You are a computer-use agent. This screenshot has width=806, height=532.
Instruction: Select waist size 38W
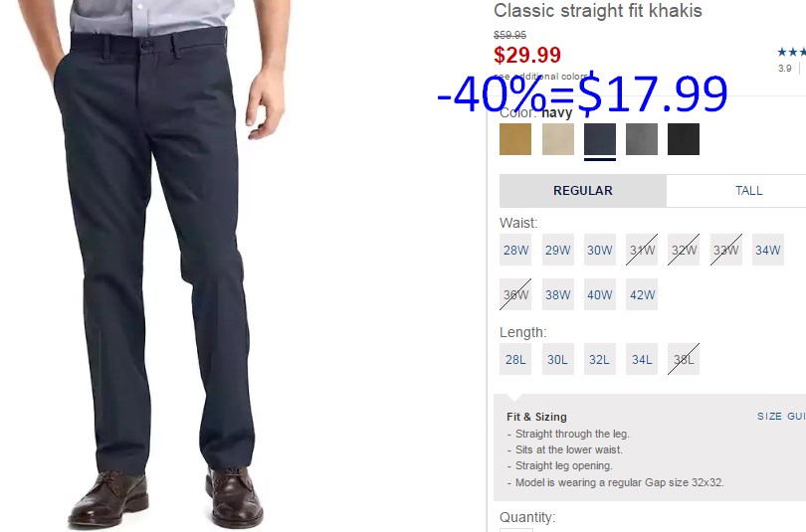[557, 294]
